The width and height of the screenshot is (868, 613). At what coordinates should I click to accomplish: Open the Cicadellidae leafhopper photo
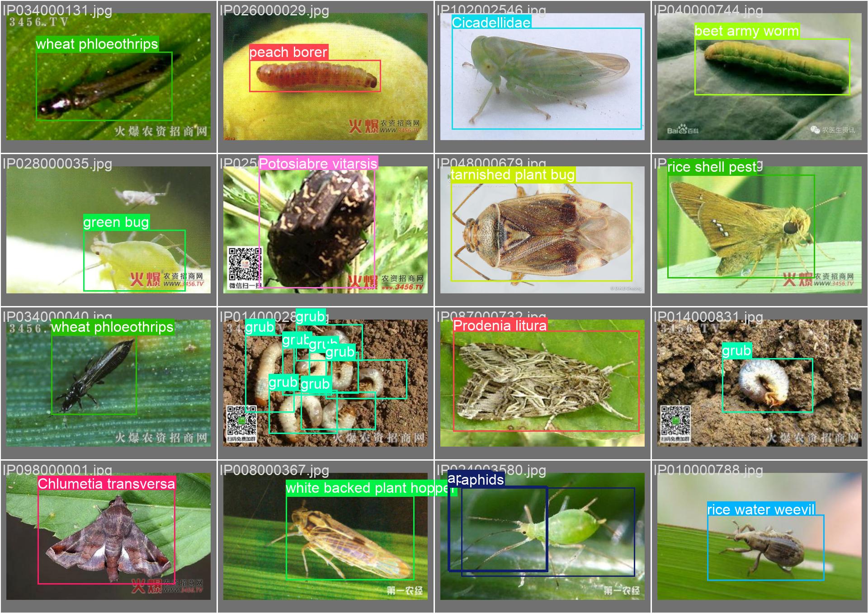(x=542, y=76)
